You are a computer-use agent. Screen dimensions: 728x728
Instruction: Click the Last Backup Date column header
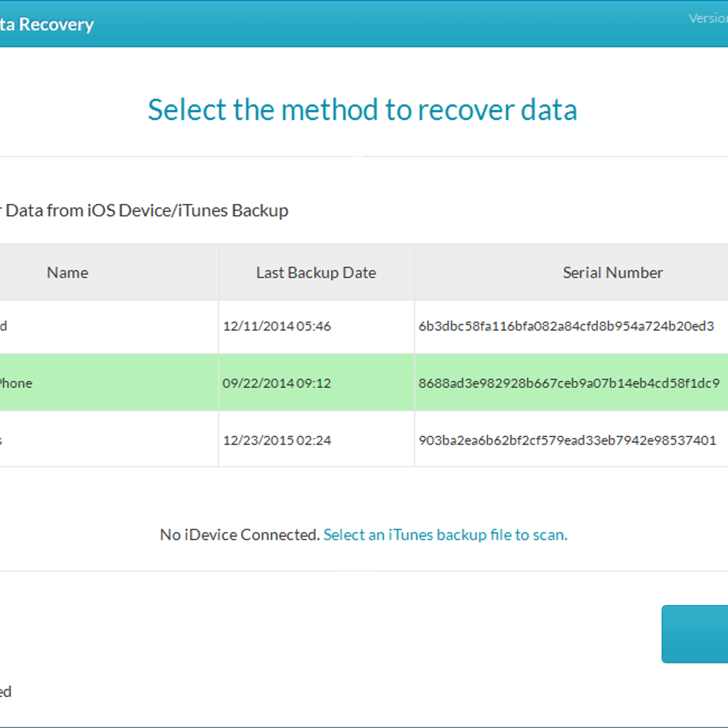[x=316, y=273]
